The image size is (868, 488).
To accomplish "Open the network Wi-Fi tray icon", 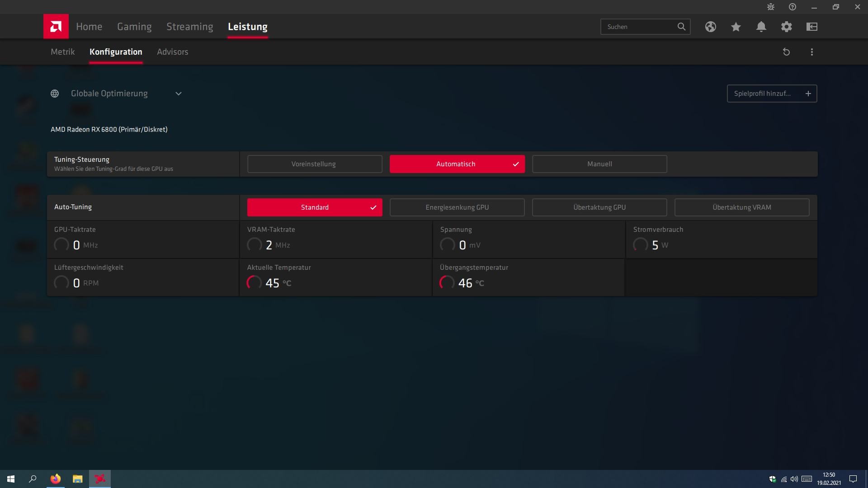I will pos(783,479).
